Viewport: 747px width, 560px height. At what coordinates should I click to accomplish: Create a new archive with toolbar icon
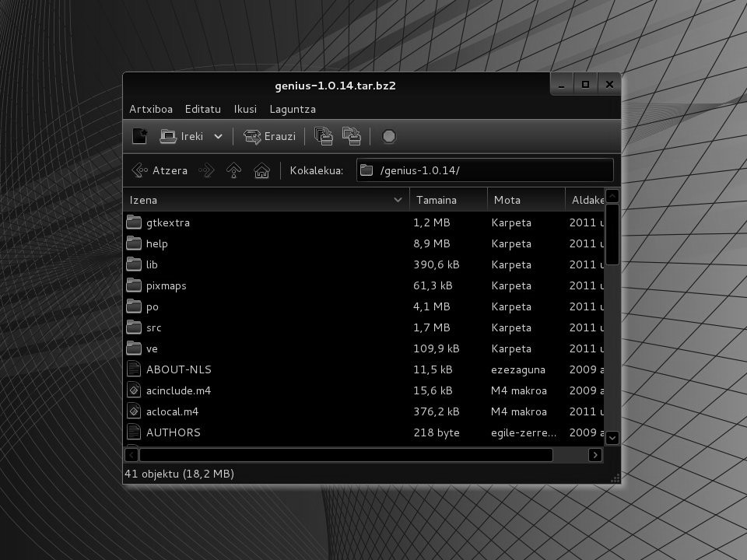coord(139,136)
